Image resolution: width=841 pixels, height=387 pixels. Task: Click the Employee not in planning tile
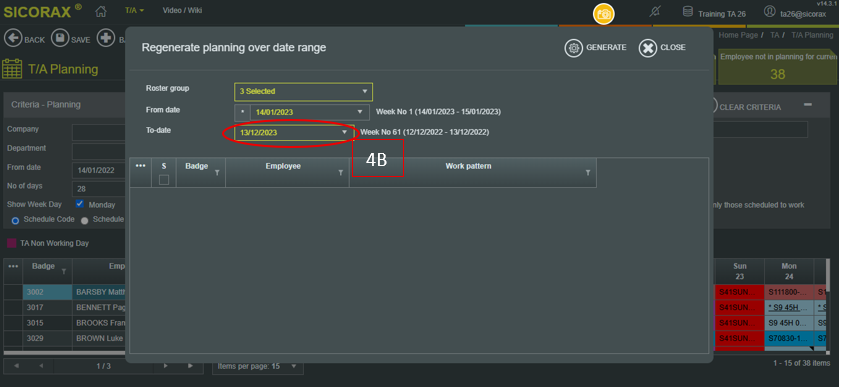(x=777, y=66)
